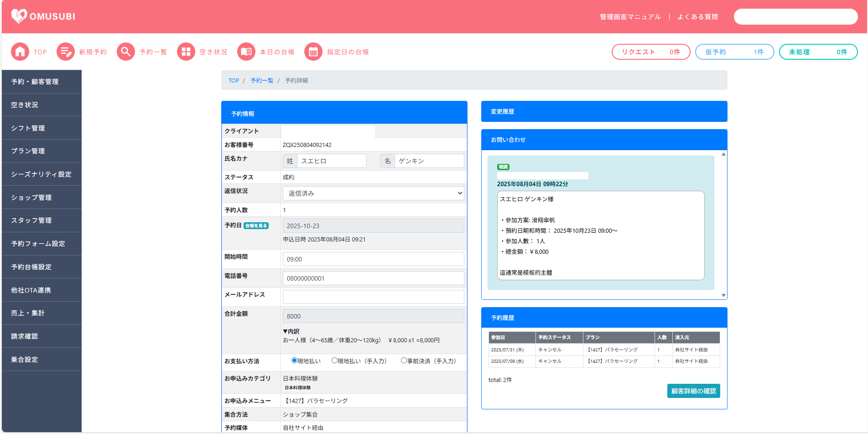The image size is (868, 434).
Task: Click the 指定日の台帳 calendar icon
Action: click(313, 52)
